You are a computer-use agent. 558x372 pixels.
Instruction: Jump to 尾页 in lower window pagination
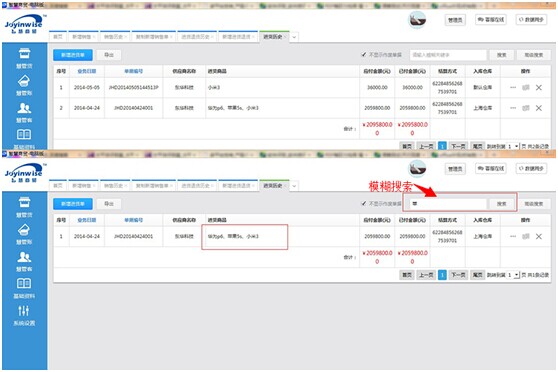pyautogui.click(x=478, y=275)
